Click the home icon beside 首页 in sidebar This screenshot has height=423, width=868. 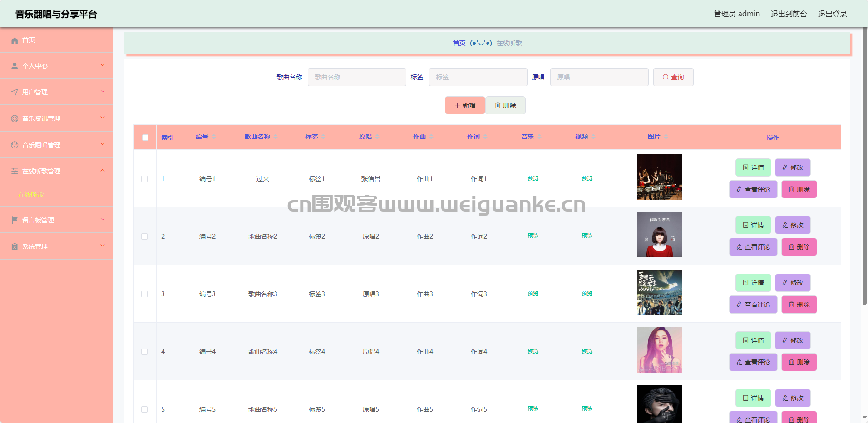15,40
